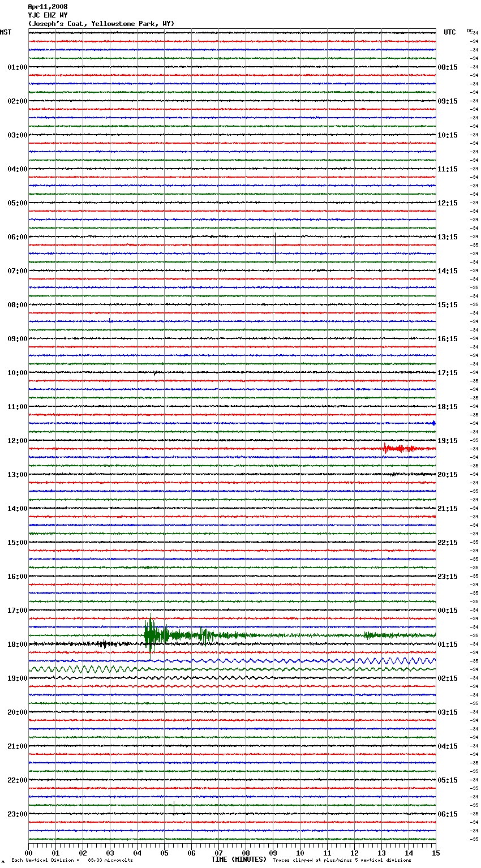Select the 03:00 MST row label
Image resolution: width=481 pixels, height=868 pixels.
pos(18,135)
